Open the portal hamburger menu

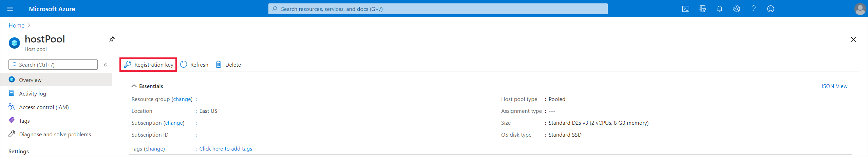(10, 9)
